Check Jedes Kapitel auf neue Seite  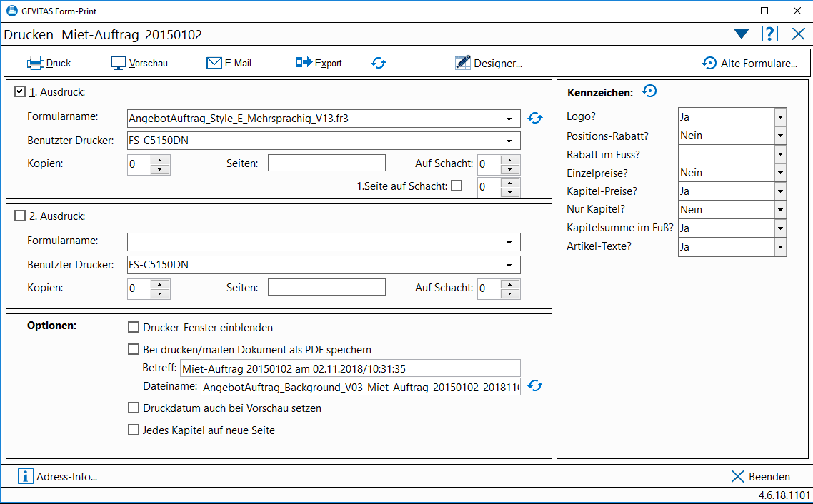(x=134, y=430)
